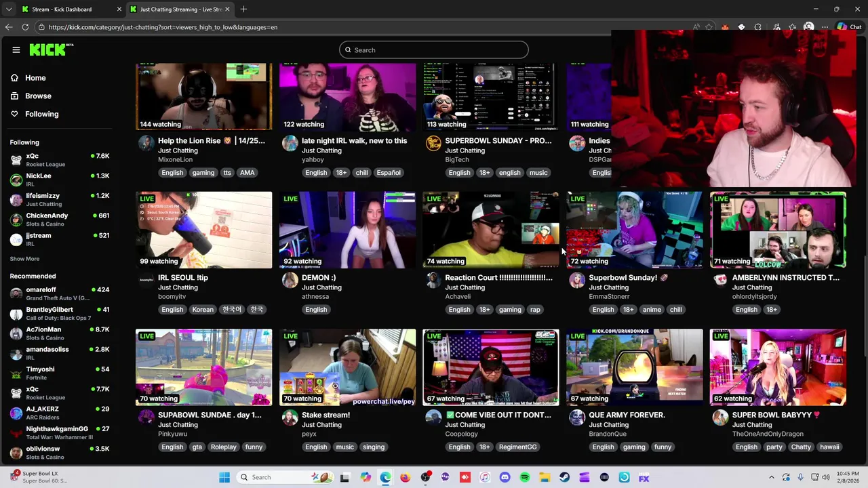Click Coopology channel name link
Screen dimensions: 868x488
click(x=461, y=434)
